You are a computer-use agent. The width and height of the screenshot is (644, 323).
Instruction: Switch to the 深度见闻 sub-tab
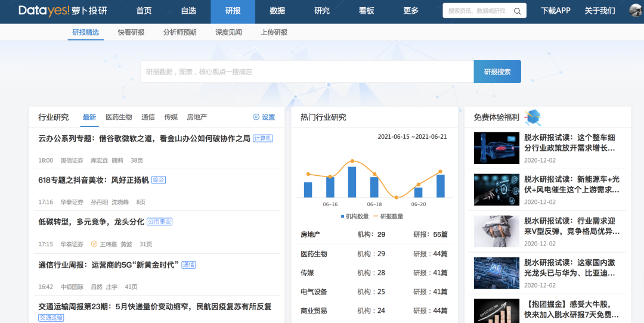point(228,32)
